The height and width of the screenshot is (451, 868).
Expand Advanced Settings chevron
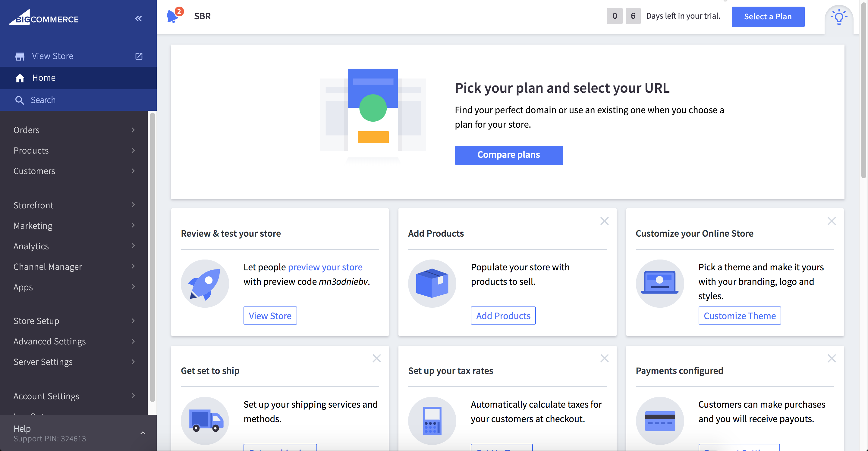(134, 342)
